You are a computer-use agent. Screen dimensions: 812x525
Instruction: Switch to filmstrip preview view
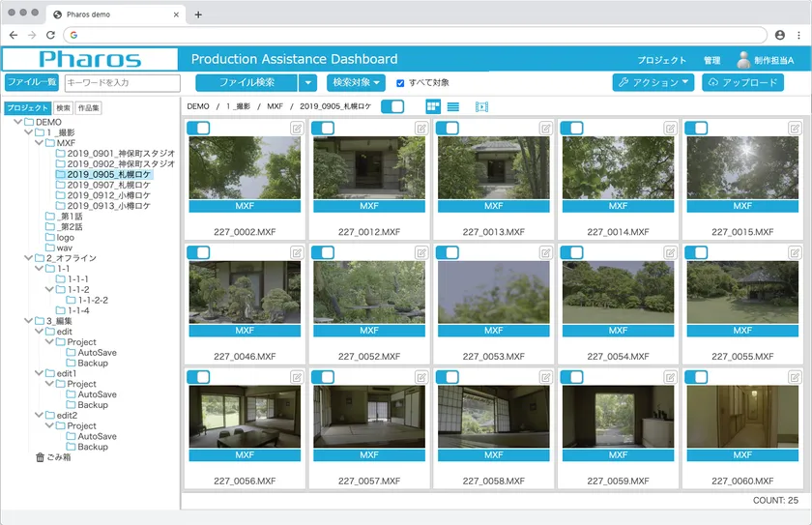481,106
